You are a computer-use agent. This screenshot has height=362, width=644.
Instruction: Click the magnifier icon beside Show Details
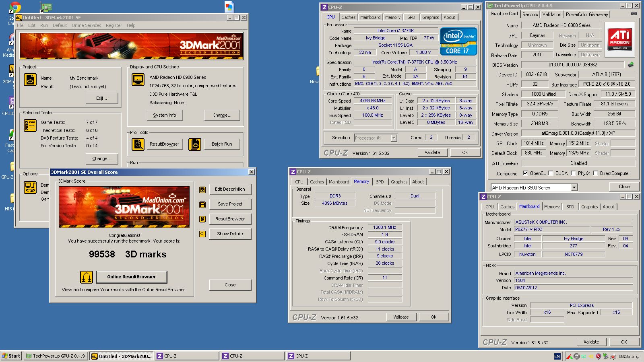202,234
